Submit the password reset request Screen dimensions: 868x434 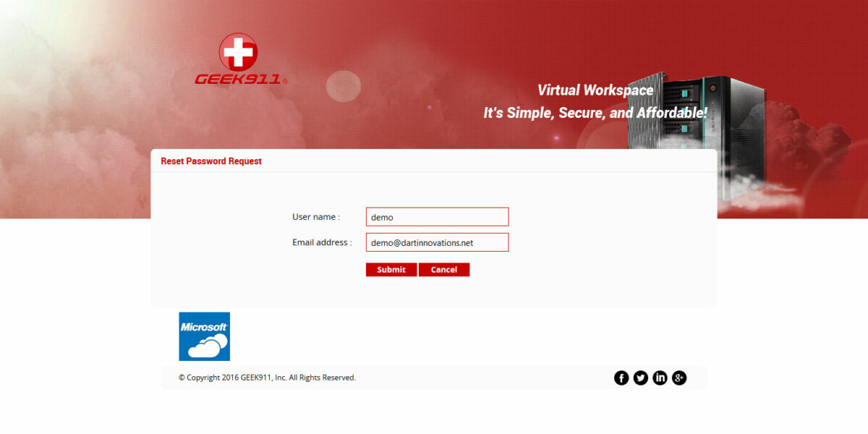tap(391, 269)
